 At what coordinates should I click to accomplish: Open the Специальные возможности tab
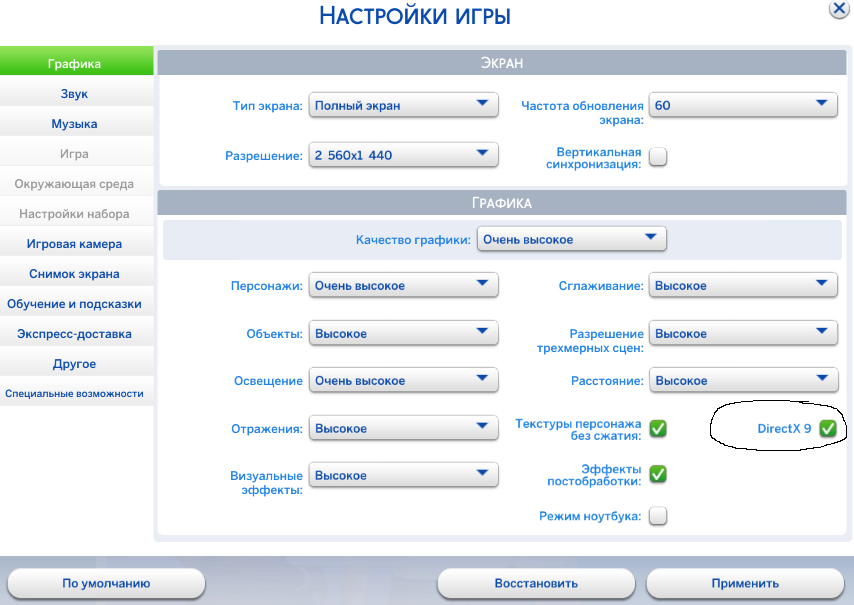pyautogui.click(x=76, y=393)
